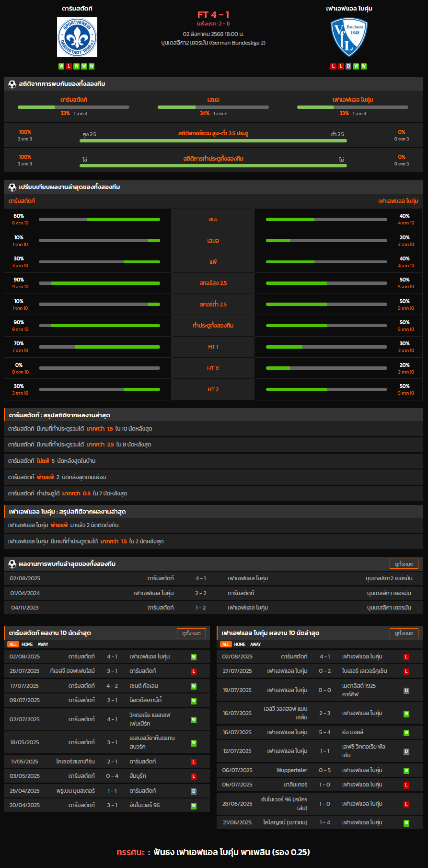Click Darmstadt 0 - 4 ฮัมบูร์ก score

click(x=112, y=776)
